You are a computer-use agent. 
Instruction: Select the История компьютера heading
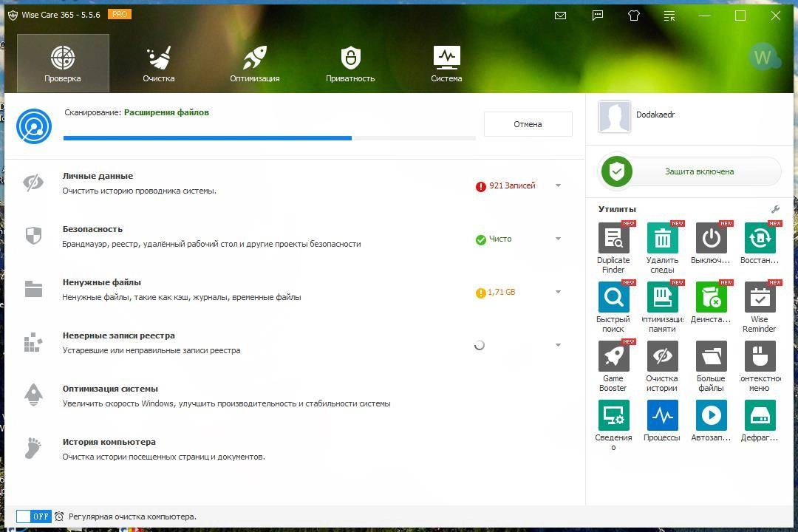(x=109, y=442)
